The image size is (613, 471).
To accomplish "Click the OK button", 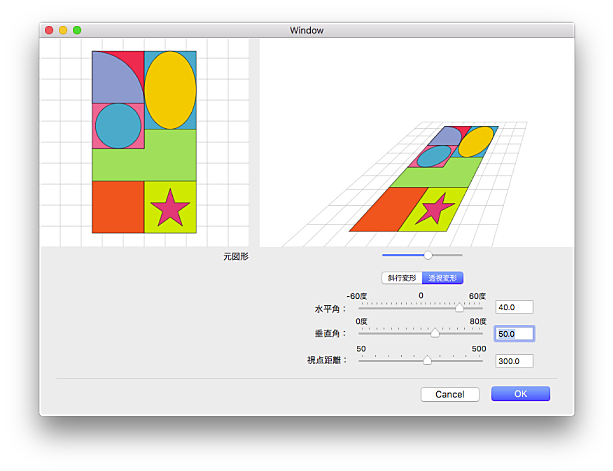I will 520,394.
